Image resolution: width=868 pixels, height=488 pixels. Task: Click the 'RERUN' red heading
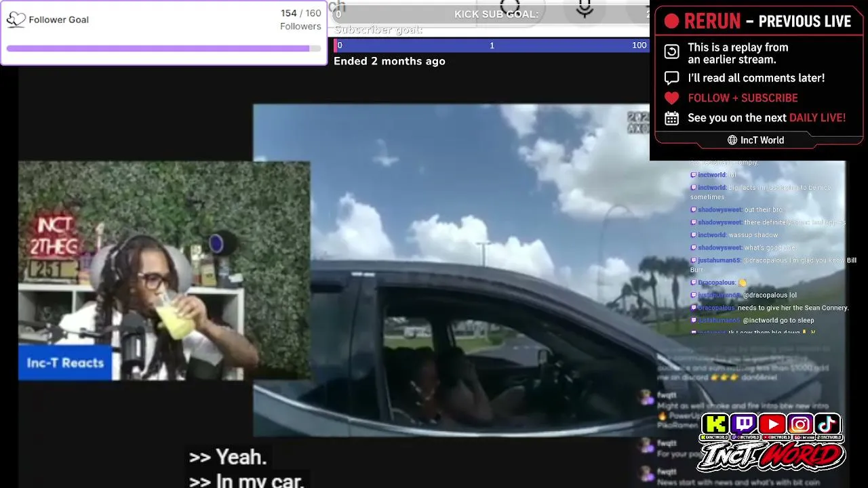click(x=713, y=21)
